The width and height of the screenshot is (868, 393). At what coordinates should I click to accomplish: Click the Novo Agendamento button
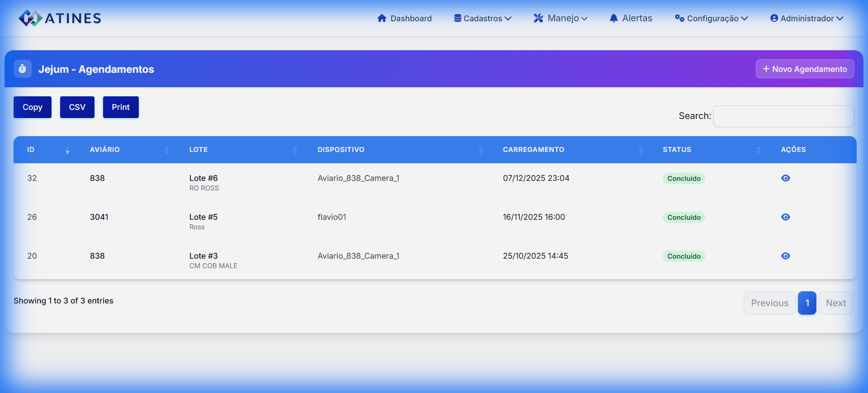(805, 69)
